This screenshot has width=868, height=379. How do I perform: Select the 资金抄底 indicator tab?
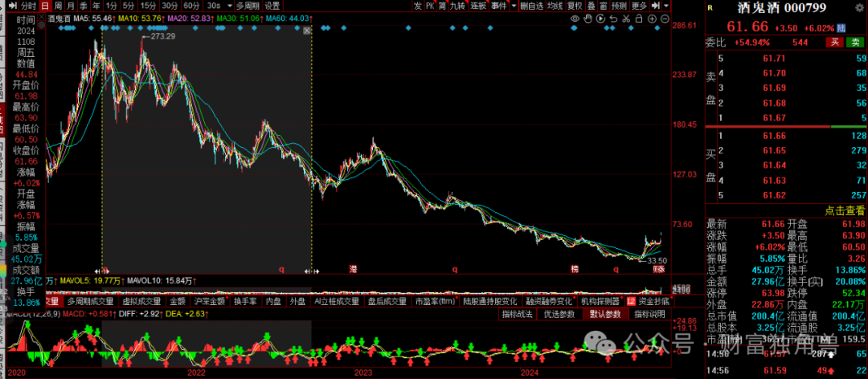649,302
